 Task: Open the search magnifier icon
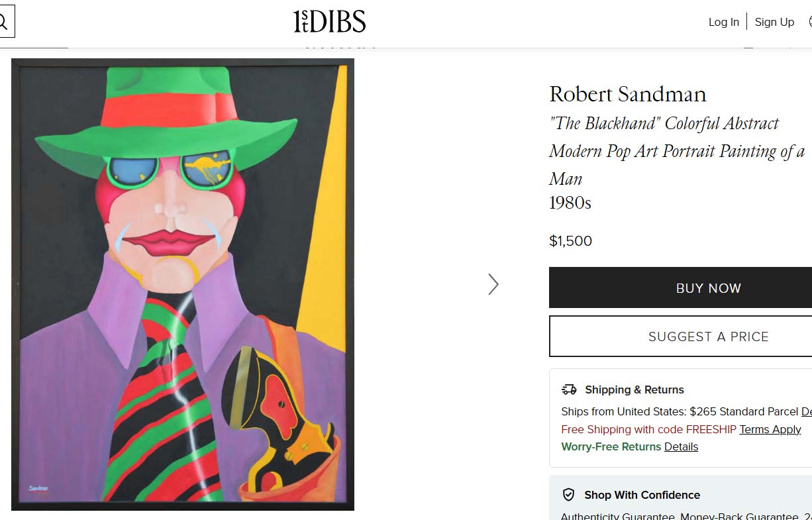(x=4, y=22)
